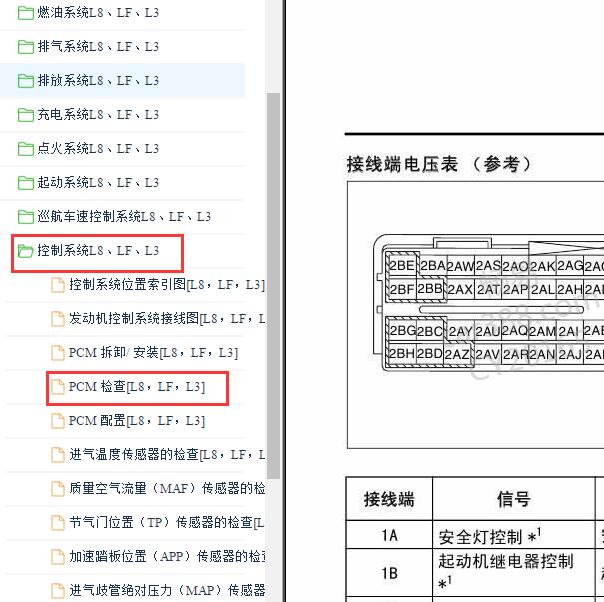Click table cell 安全灯控制
The width and height of the screenshot is (604, 602).
click(513, 535)
